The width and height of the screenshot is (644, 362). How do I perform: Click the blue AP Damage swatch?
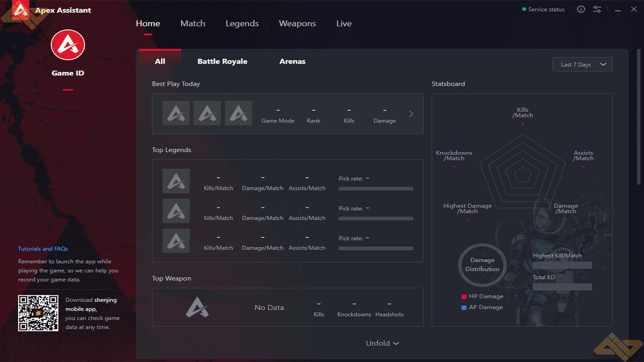pos(464,308)
